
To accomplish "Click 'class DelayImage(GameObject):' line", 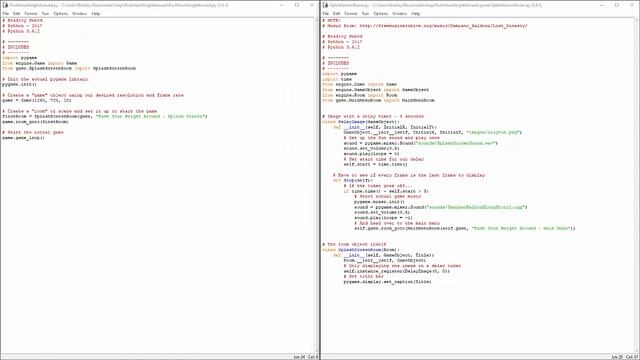I will point(361,122).
